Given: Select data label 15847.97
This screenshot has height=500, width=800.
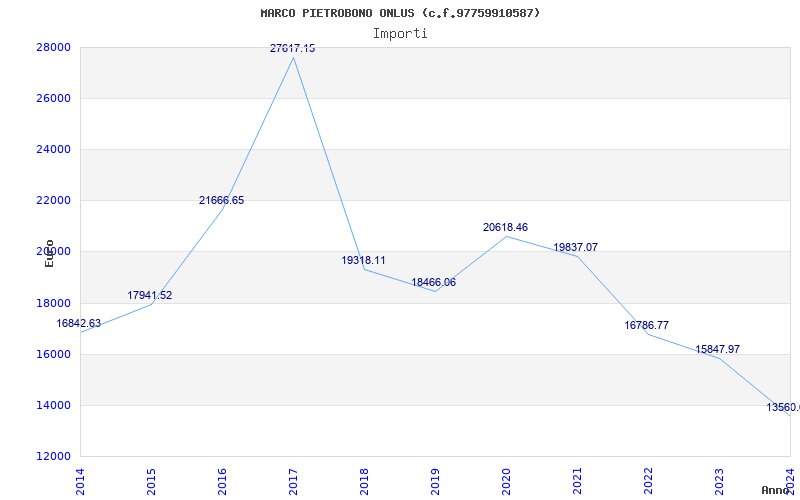Looking at the screenshot, I should 717,349.
